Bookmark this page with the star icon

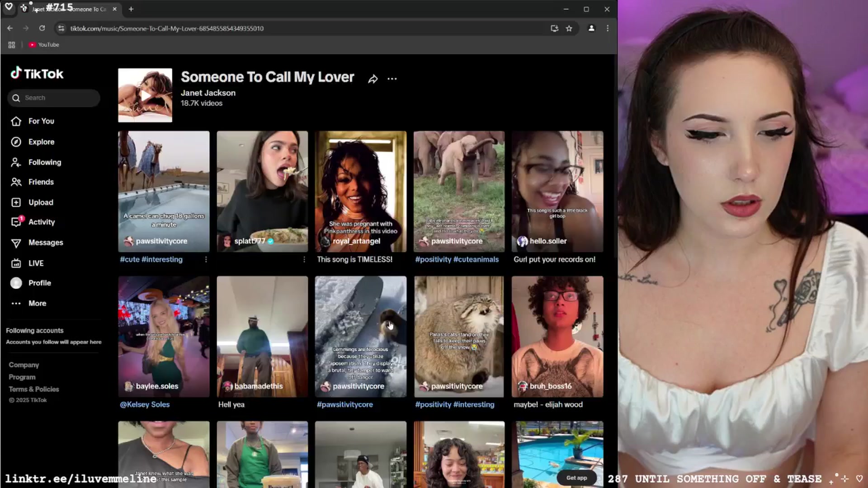(569, 28)
